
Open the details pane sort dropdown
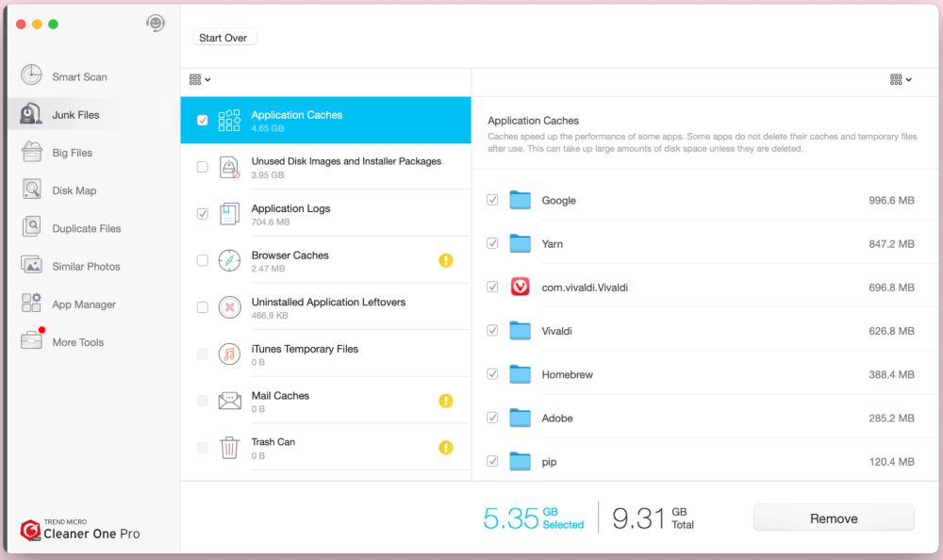901,79
